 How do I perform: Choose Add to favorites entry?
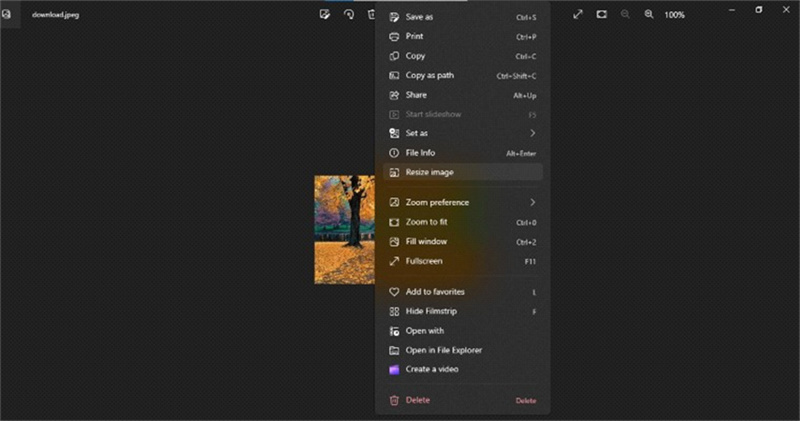click(x=462, y=292)
